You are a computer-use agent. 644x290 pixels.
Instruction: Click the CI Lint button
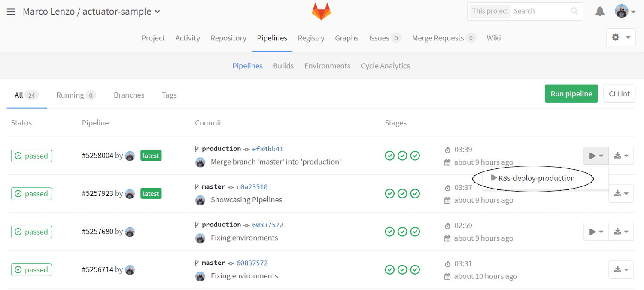click(x=619, y=93)
